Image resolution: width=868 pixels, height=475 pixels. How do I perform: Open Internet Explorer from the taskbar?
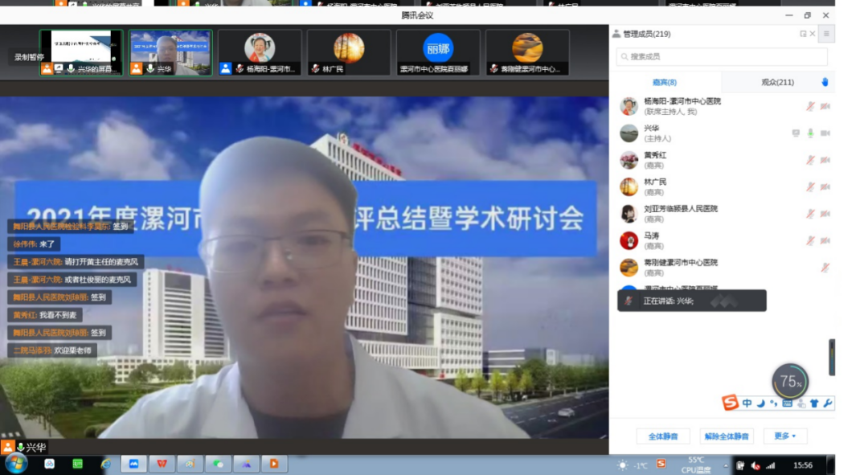(106, 464)
